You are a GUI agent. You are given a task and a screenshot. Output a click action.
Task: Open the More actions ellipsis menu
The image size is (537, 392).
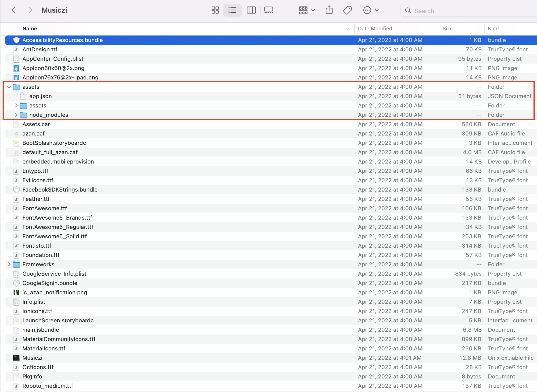[370, 10]
